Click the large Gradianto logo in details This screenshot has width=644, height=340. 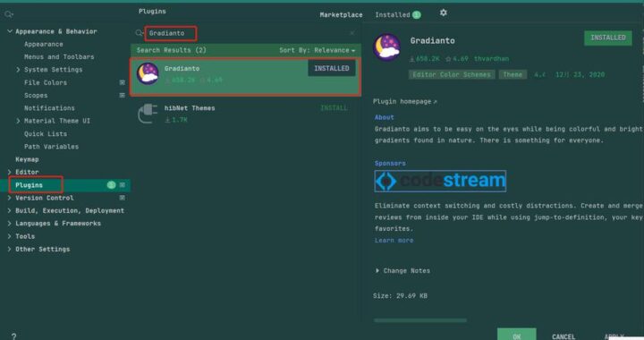387,47
